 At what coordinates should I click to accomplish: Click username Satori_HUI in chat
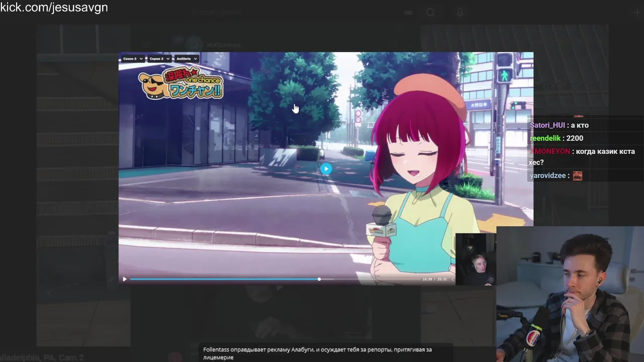tap(547, 125)
